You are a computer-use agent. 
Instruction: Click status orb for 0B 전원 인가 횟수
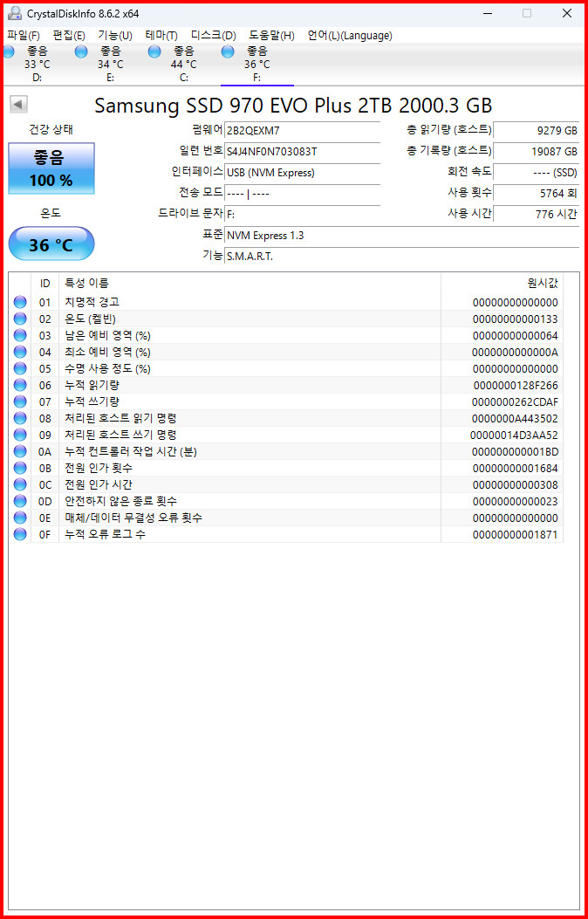click(20, 468)
